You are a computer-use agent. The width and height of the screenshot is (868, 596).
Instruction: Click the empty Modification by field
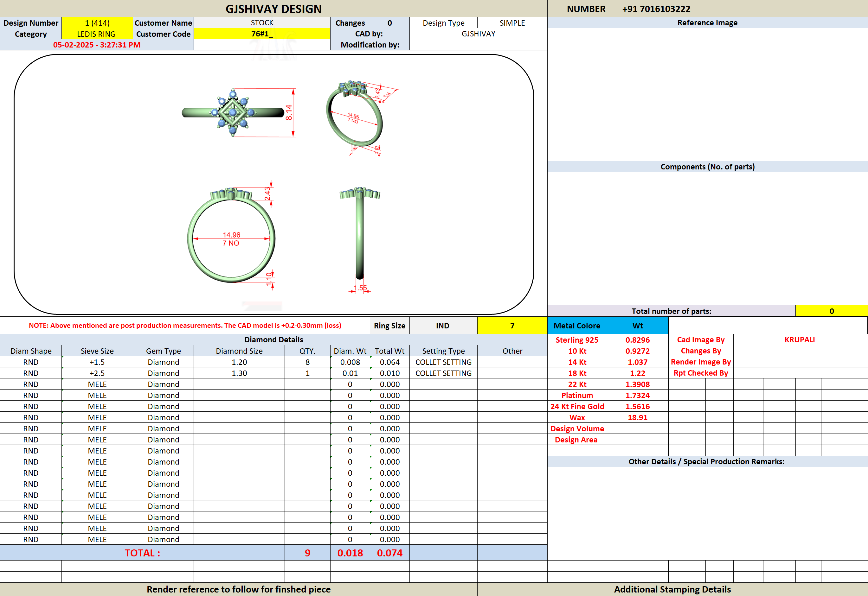478,45
